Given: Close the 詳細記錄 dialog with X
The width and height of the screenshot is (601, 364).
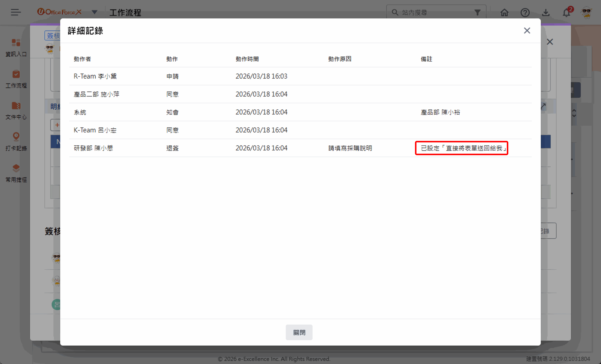Looking at the screenshot, I should tap(527, 31).
